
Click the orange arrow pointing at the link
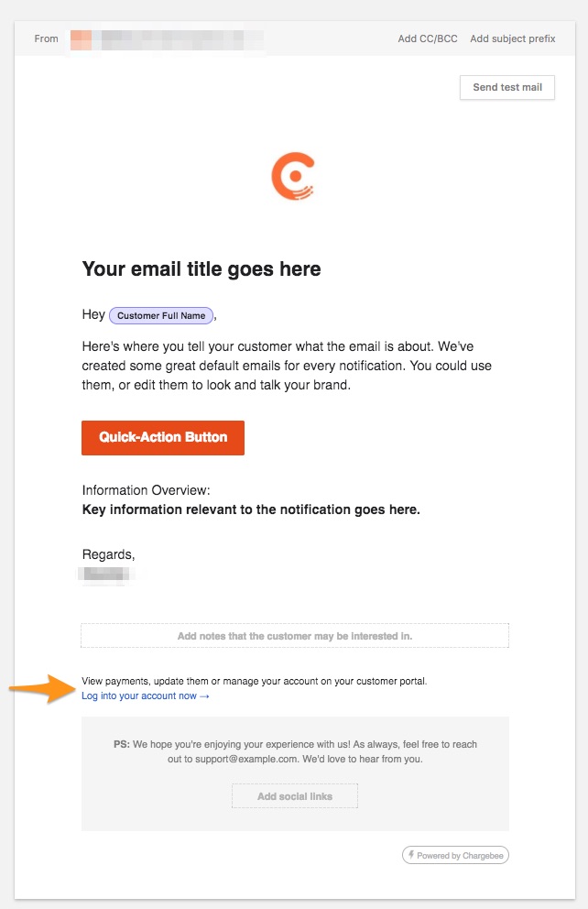(x=41, y=689)
